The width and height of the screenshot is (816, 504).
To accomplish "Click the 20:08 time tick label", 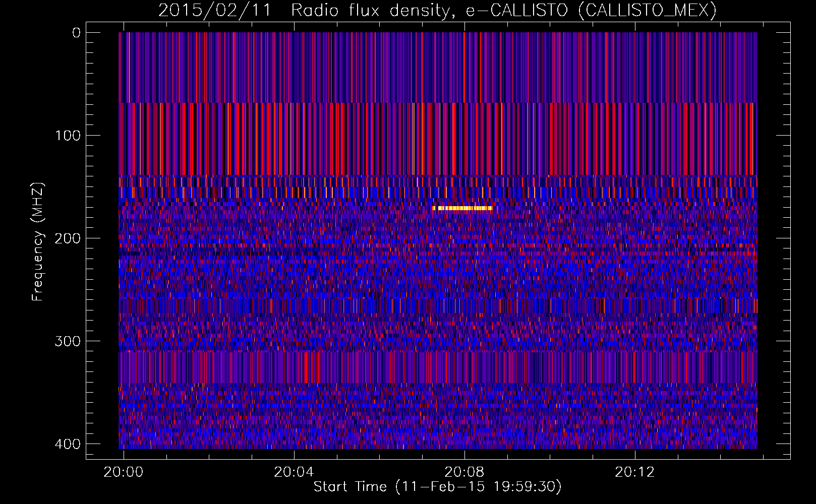I will coord(464,472).
